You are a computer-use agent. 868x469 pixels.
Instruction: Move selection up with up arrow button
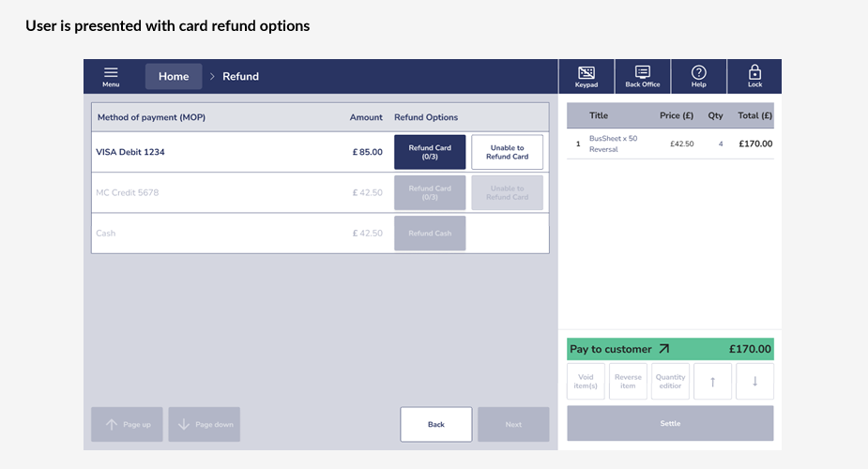coord(712,381)
